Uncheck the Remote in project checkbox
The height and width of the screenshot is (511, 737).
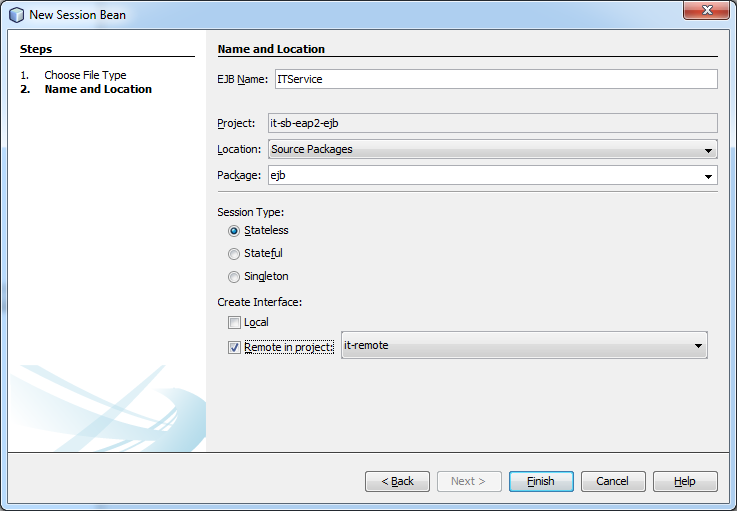pos(234,347)
